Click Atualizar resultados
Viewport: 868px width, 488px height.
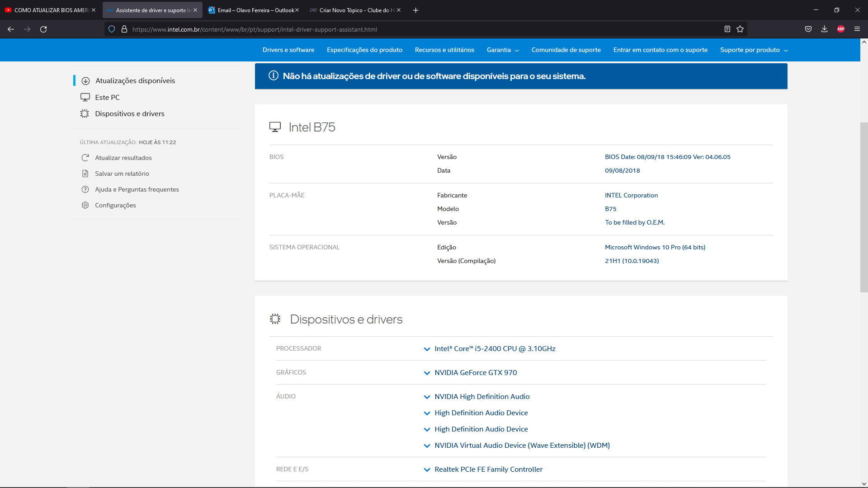(123, 158)
